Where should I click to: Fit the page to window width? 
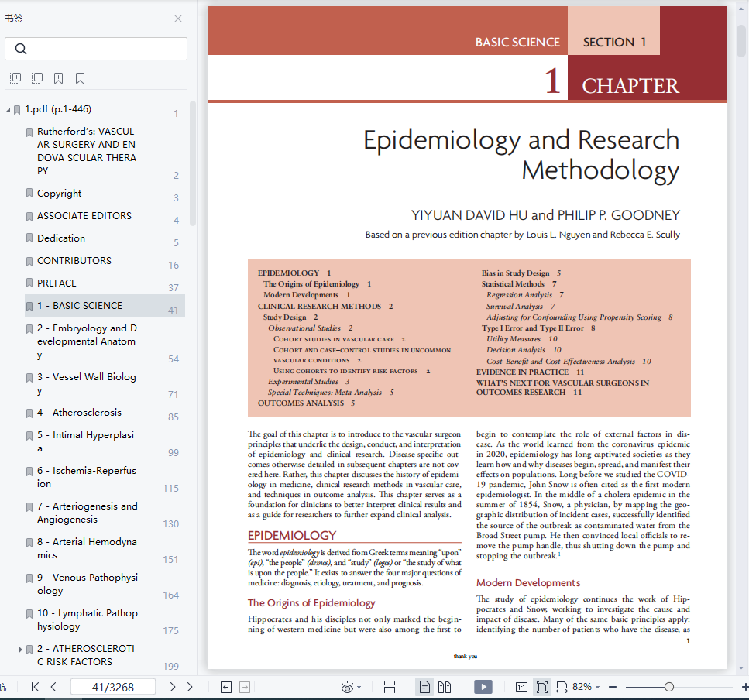[562, 687]
